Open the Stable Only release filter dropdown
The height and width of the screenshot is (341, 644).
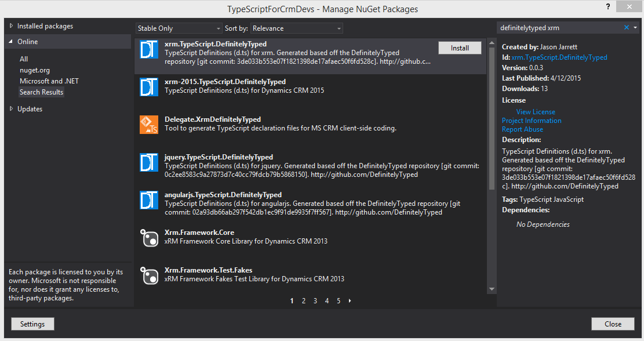(x=179, y=28)
